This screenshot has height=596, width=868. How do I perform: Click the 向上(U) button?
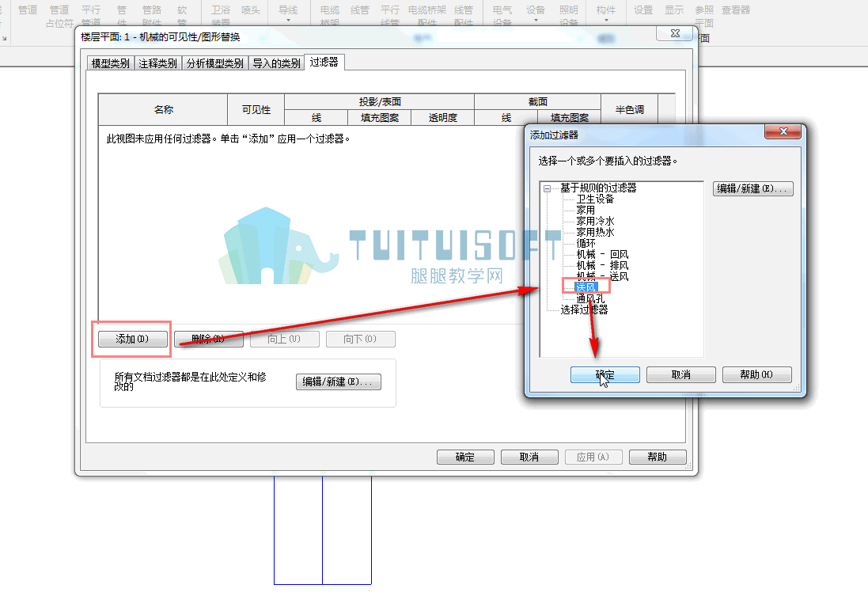(285, 339)
